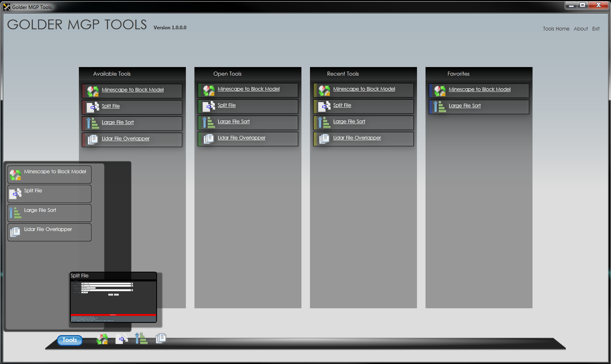Screen dimensions: 611x364
Task: Click Minescape to Block Model icon in Open Tools
Action: [209, 90]
